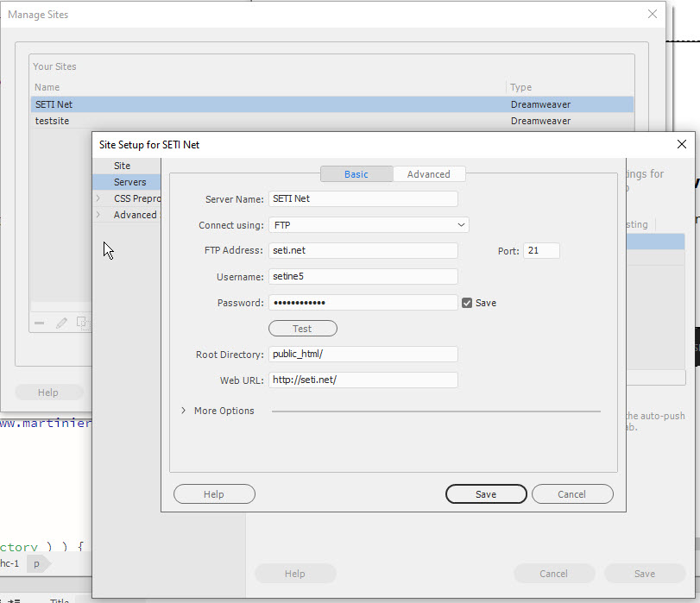Click the delete site minus icon

click(39, 323)
